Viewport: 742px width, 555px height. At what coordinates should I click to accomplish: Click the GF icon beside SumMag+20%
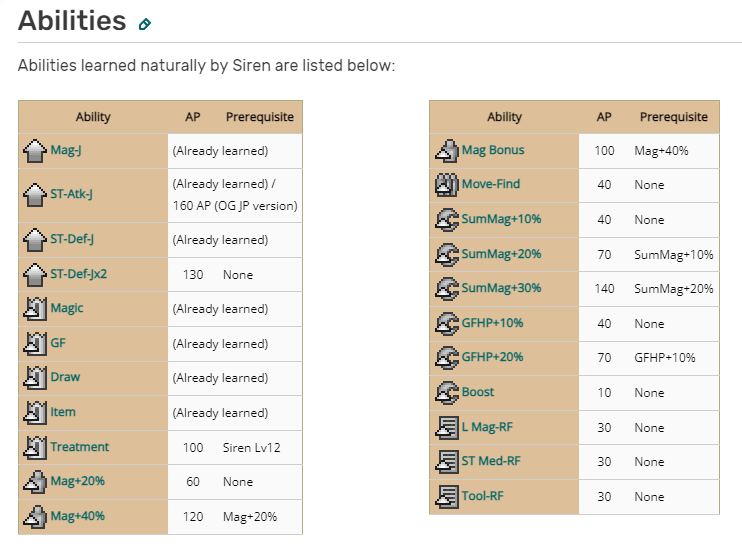(x=447, y=255)
